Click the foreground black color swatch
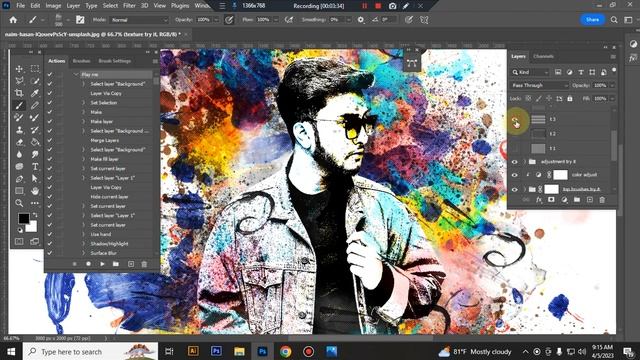640x360 pixels. tap(23, 218)
